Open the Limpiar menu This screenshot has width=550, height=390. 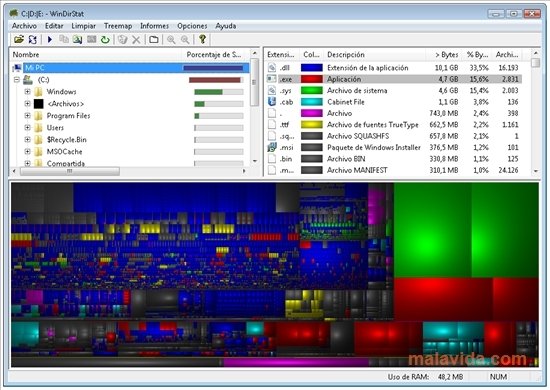tap(83, 26)
